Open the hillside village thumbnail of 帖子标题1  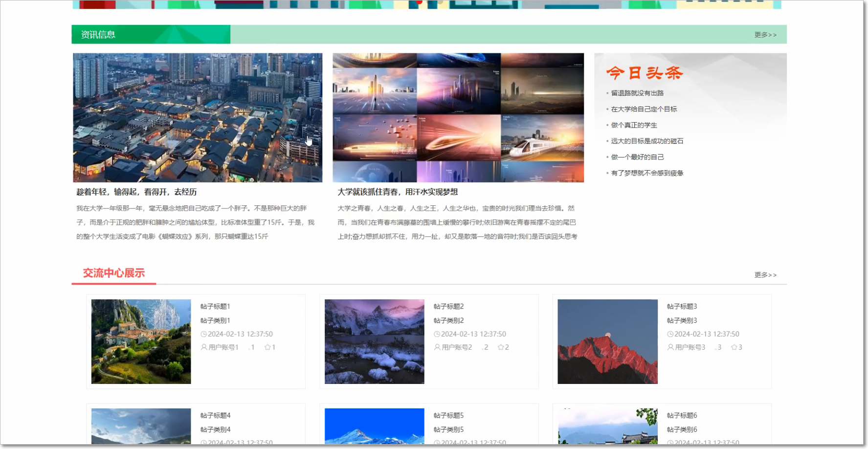(x=141, y=341)
